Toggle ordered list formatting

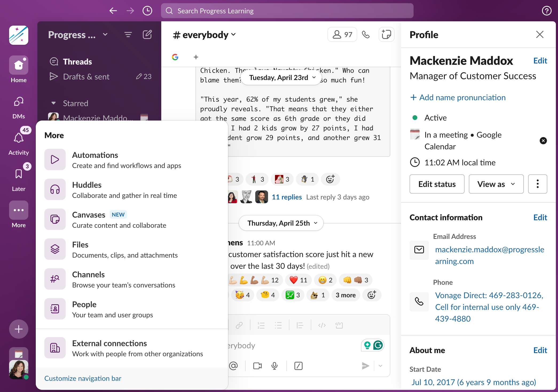tap(261, 325)
